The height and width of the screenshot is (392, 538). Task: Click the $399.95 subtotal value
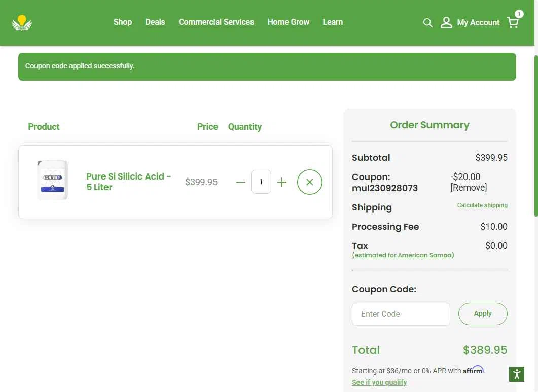pyautogui.click(x=491, y=158)
